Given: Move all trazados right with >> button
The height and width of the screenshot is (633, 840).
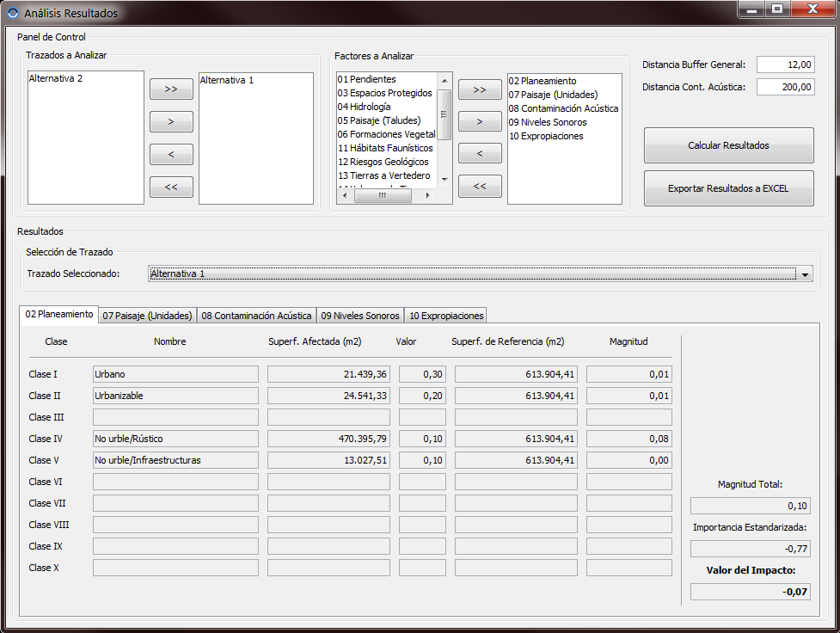Looking at the screenshot, I should [x=171, y=89].
